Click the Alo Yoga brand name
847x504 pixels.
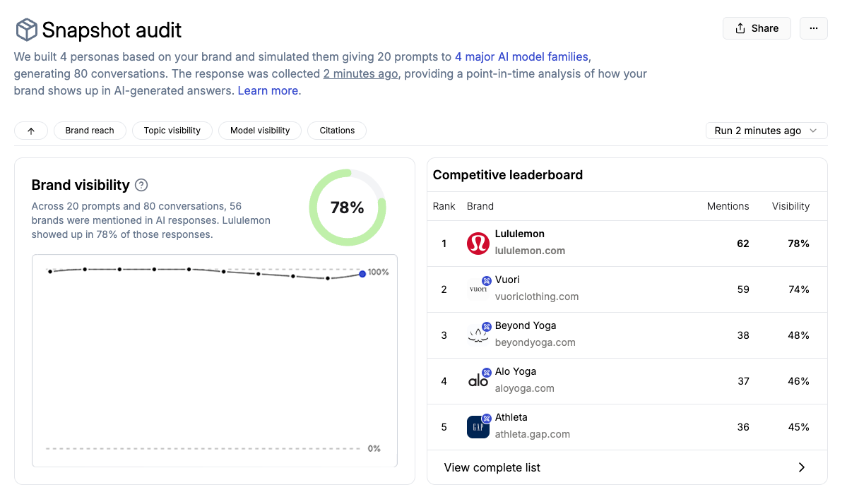(515, 371)
